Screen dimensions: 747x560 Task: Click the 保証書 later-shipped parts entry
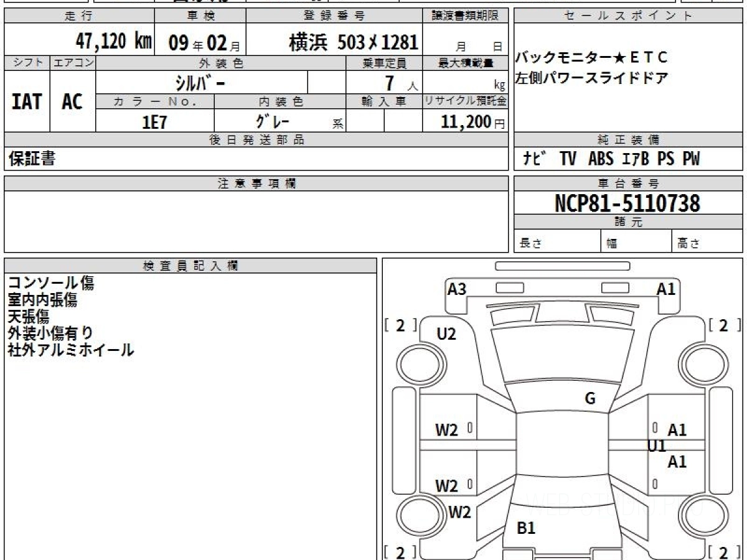coord(32,159)
